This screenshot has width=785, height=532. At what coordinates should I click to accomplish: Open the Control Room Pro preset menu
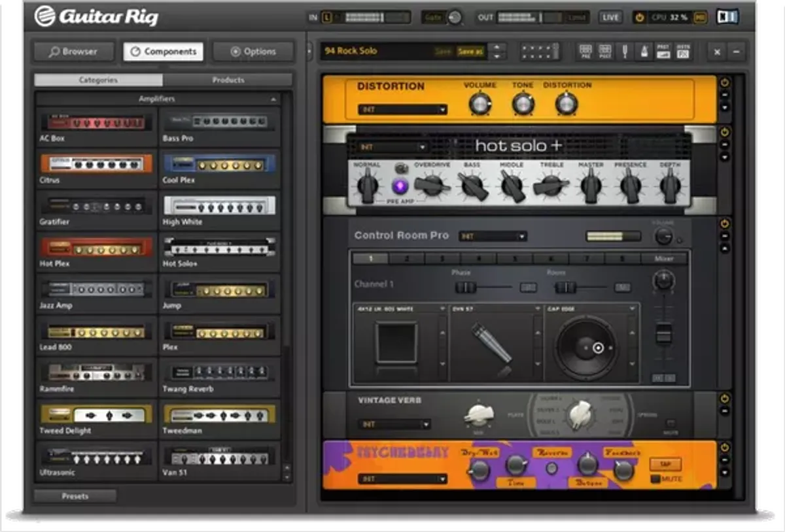click(493, 236)
